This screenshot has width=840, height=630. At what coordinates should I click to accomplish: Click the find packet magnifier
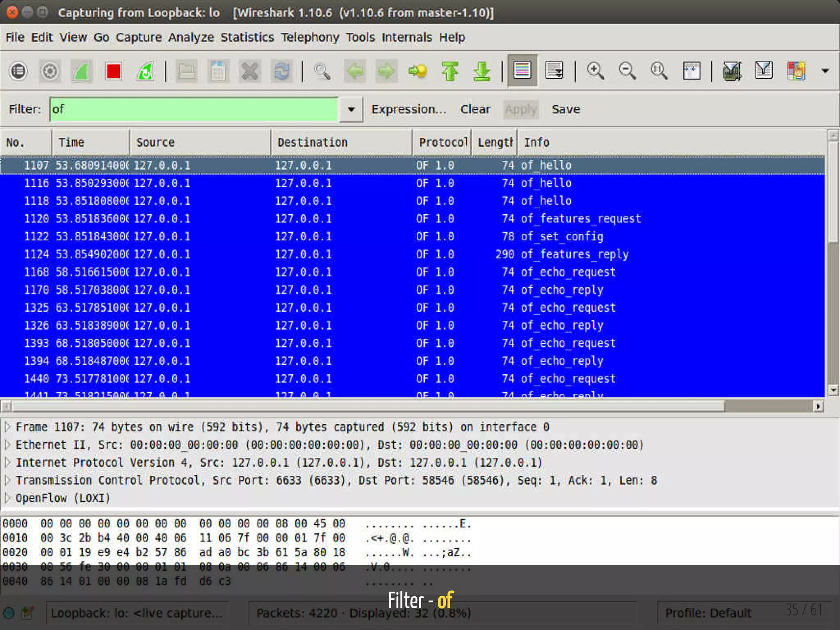click(x=322, y=71)
